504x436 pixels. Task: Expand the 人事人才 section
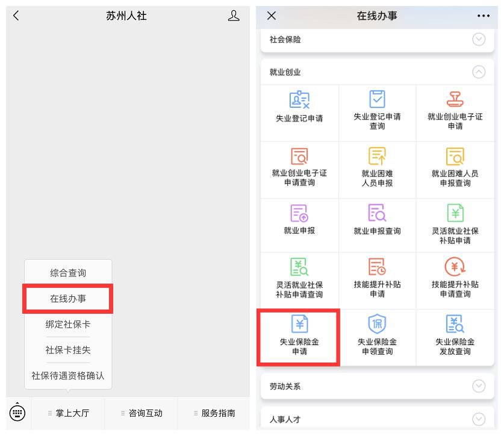tap(479, 419)
